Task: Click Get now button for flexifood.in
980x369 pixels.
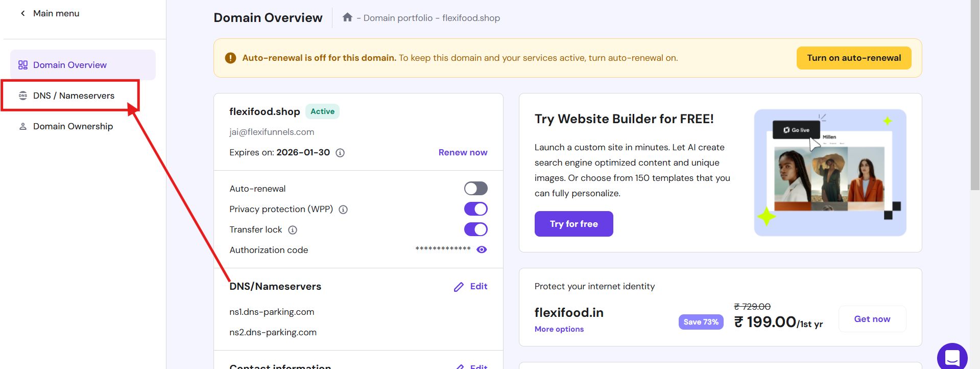Action: (872, 319)
